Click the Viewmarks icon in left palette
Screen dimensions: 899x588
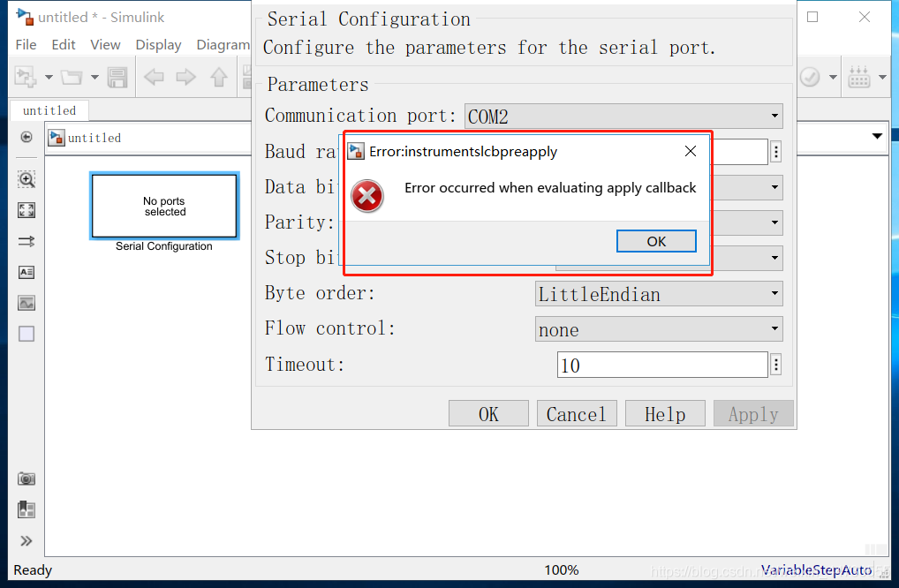tap(26, 509)
